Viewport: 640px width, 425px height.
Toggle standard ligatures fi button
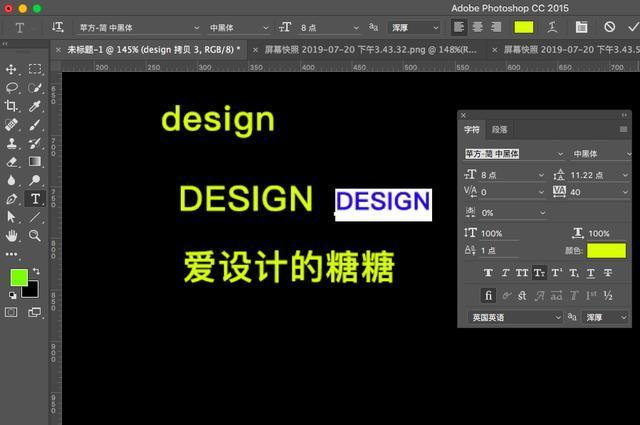click(488, 296)
